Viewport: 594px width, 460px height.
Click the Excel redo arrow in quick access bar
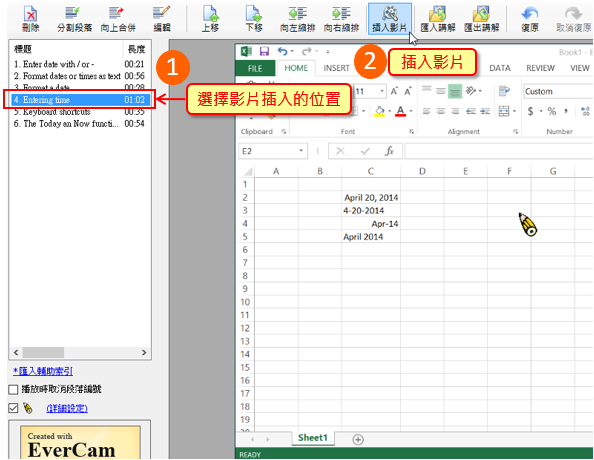pyautogui.click(x=306, y=51)
